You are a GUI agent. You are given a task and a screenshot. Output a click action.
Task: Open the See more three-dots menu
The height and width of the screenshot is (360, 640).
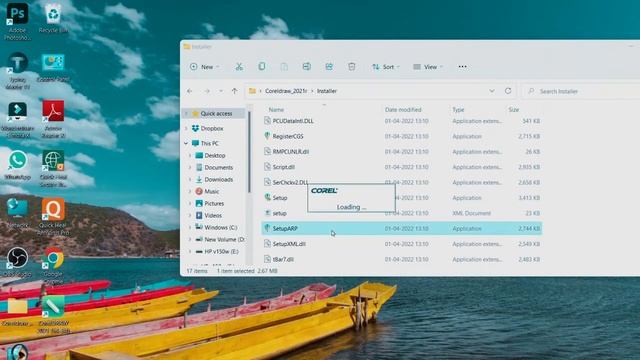tap(462, 67)
